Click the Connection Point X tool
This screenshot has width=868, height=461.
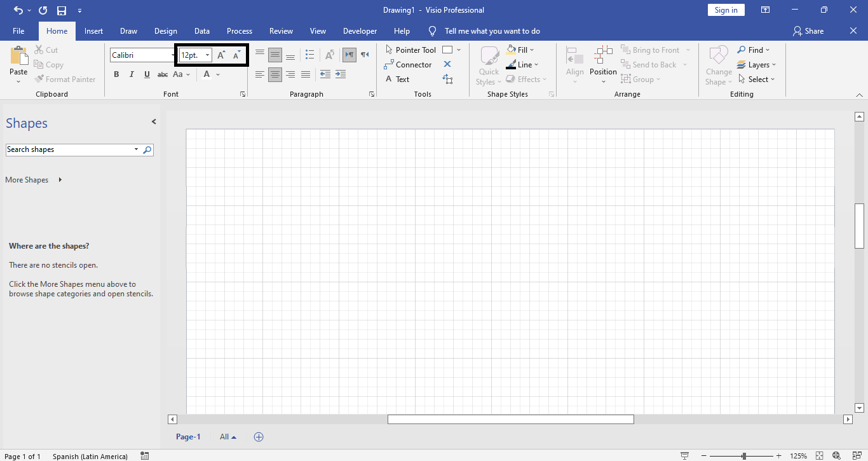447,64
